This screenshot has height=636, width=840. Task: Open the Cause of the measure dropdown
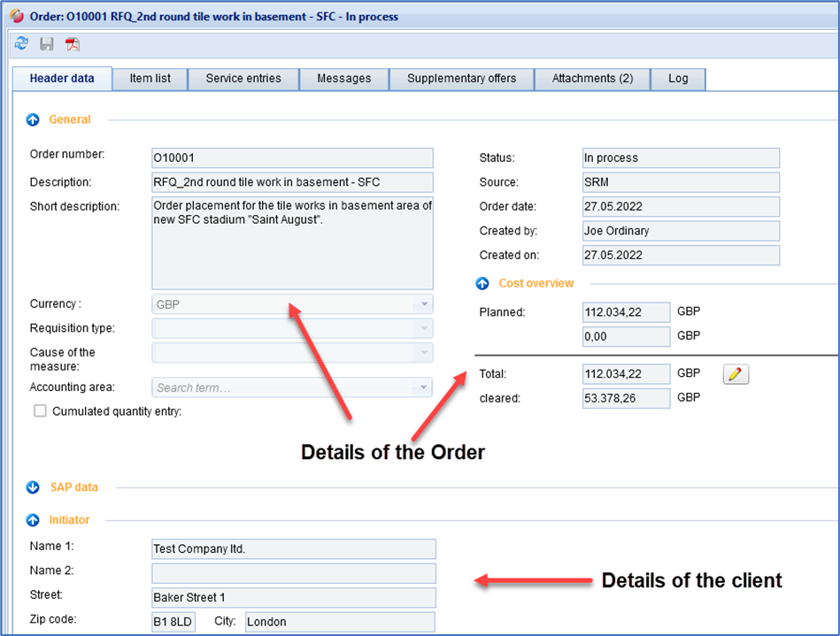point(425,352)
